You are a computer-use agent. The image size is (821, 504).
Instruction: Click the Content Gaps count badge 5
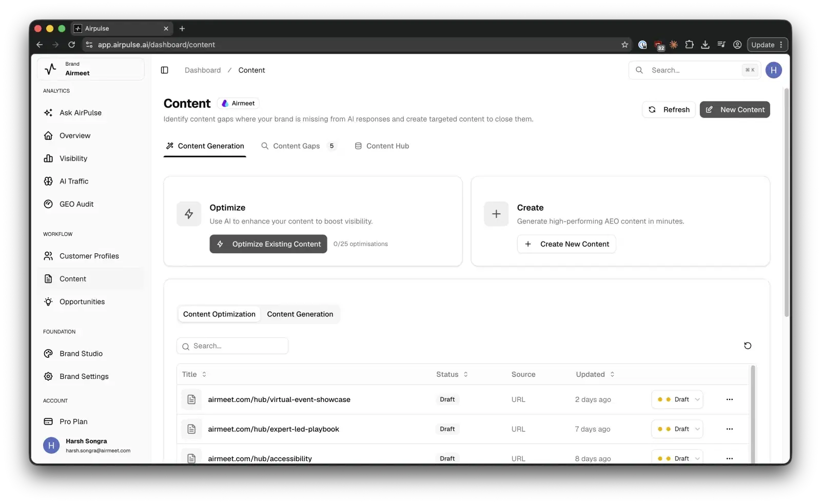331,146
